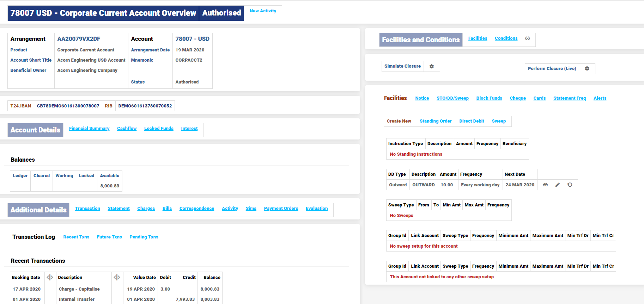Create a new Standing Order
Viewport: 644px width, 304px height.
(x=436, y=121)
